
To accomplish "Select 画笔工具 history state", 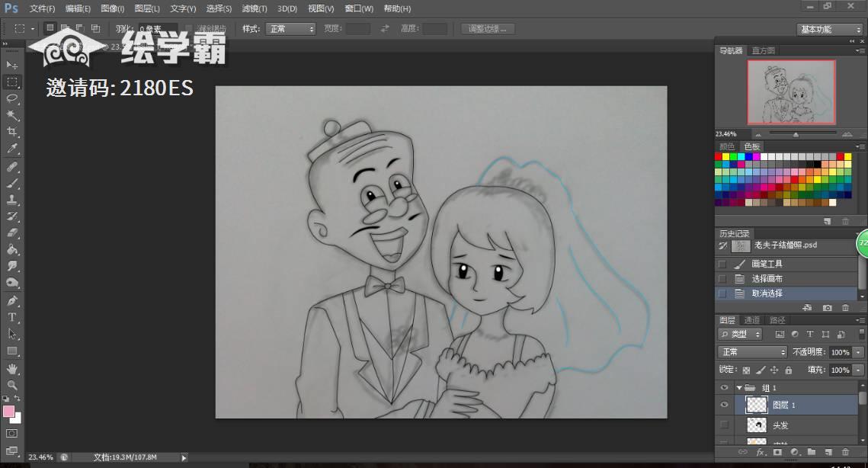I will (787, 264).
